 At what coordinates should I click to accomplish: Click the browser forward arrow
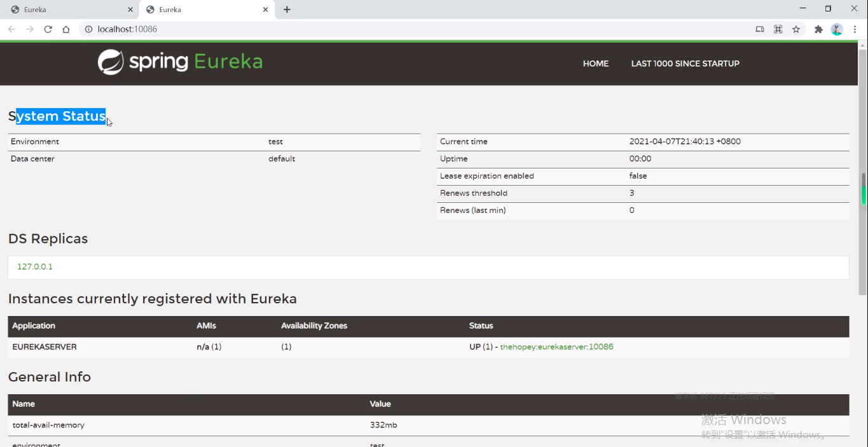pyautogui.click(x=30, y=29)
